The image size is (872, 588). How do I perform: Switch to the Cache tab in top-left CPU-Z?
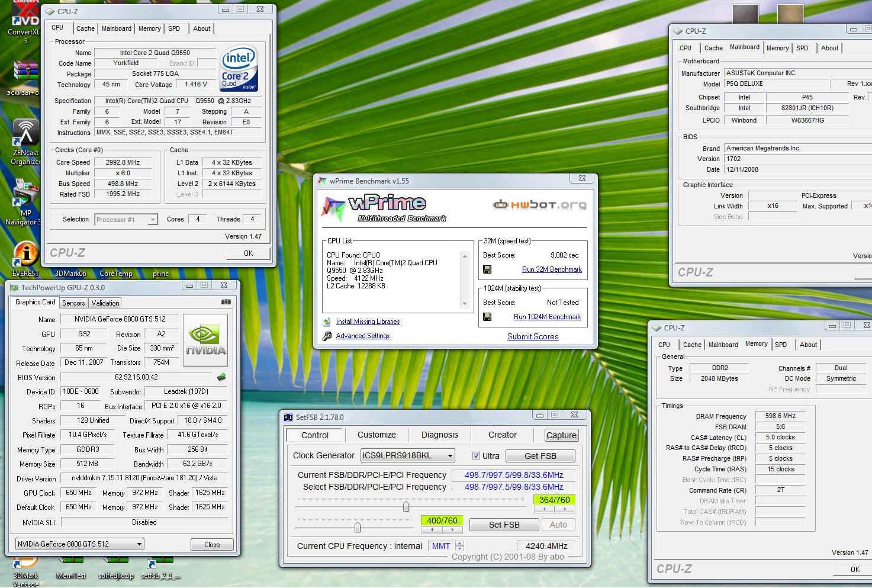[85, 28]
